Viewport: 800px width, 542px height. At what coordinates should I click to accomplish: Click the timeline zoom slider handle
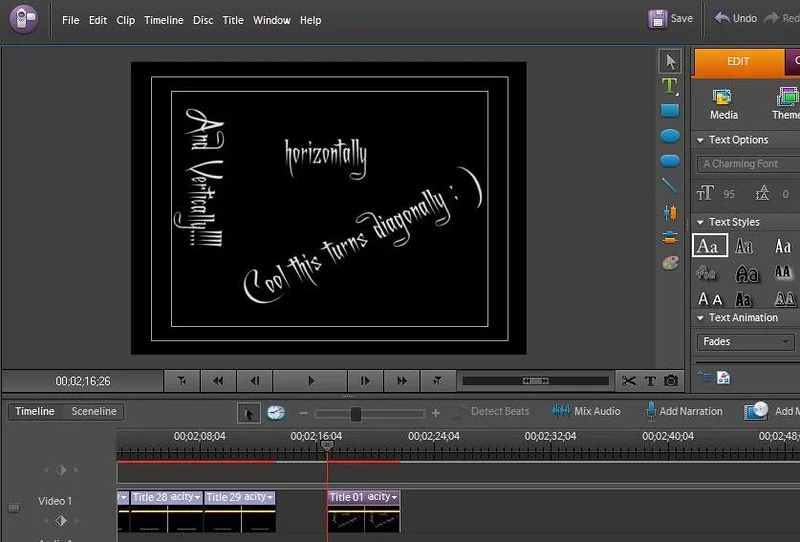[356, 413]
